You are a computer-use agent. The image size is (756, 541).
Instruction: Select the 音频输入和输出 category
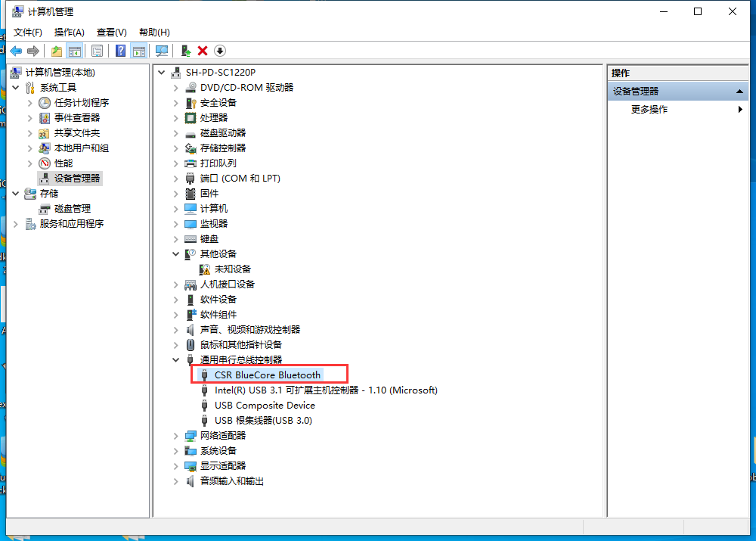[x=232, y=481]
